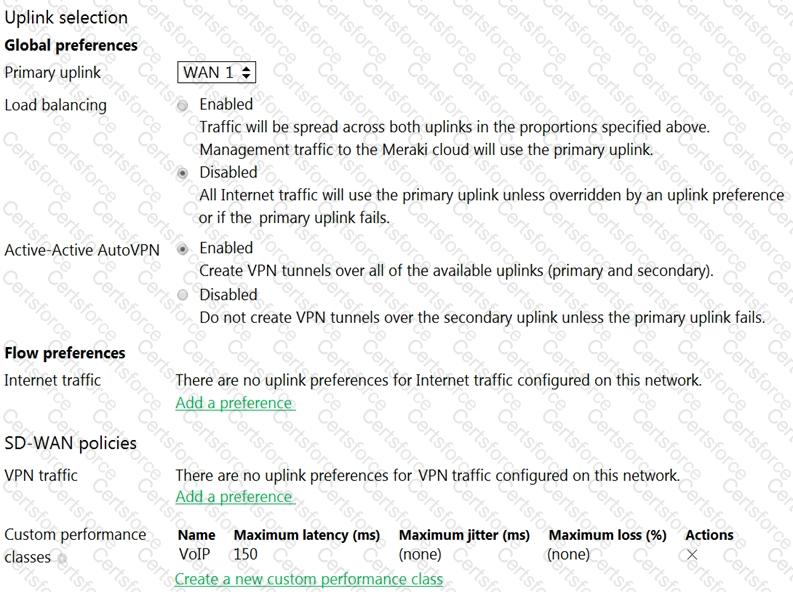Open the Primary uplink WAN 1 dropdown
This screenshot has height=592, width=793.
216,72
